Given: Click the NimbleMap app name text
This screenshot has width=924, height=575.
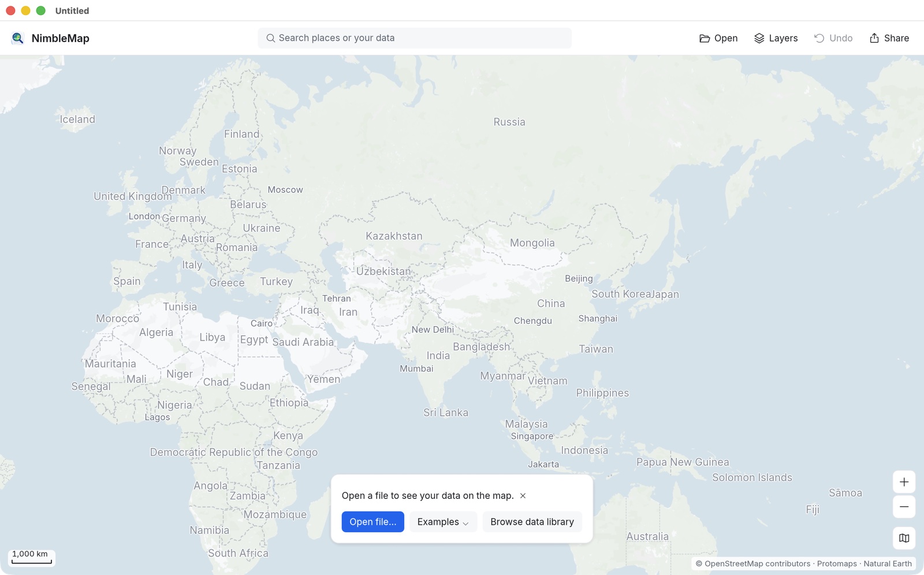Looking at the screenshot, I should point(61,38).
